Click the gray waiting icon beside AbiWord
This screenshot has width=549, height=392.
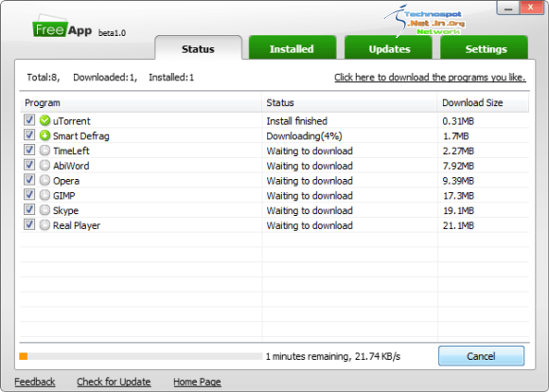pyautogui.click(x=44, y=165)
